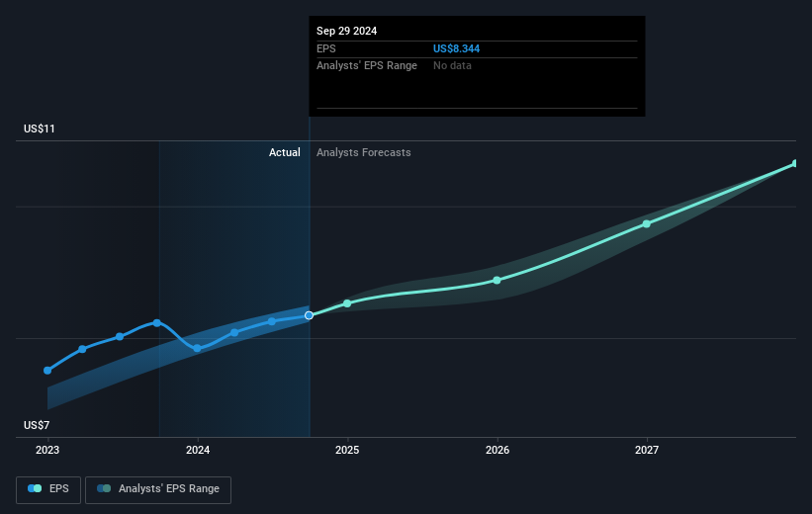This screenshot has height=514, width=812.
Task: Select the highlighted Sep 29 2024 EPS data point
Action: point(309,315)
